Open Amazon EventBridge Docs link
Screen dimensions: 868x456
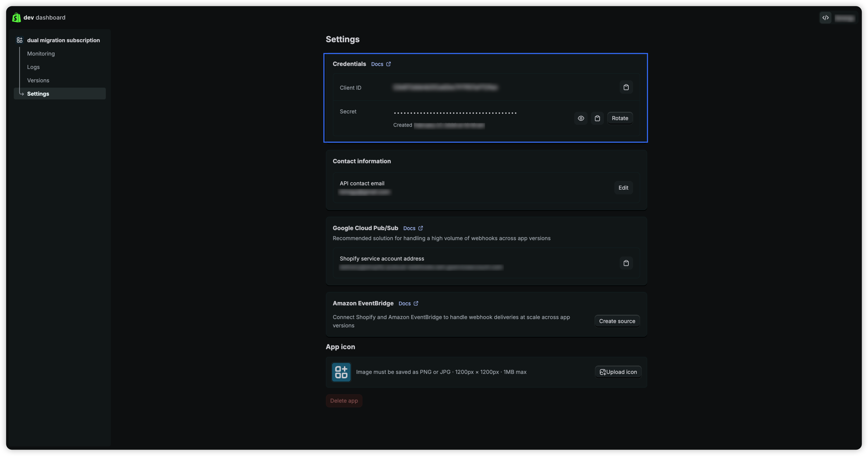click(405, 303)
